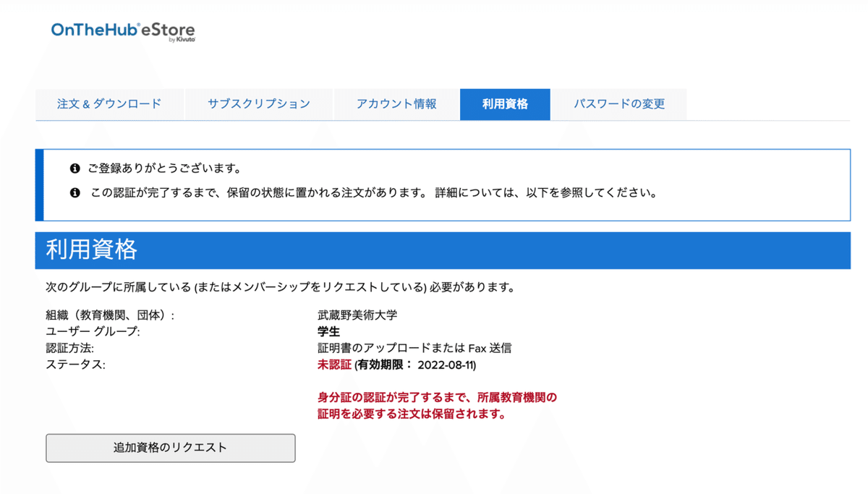Click the active 利用資格 tab

coord(505,103)
